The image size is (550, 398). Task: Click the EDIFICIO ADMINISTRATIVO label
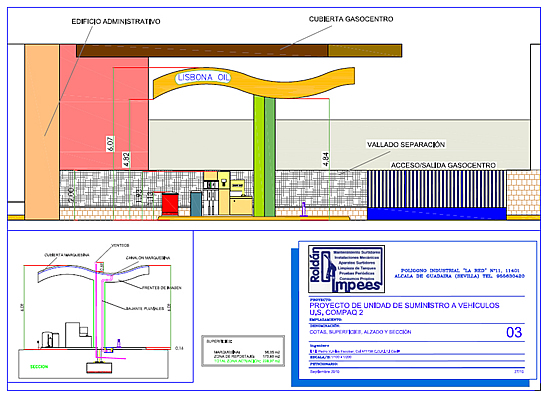click(116, 21)
